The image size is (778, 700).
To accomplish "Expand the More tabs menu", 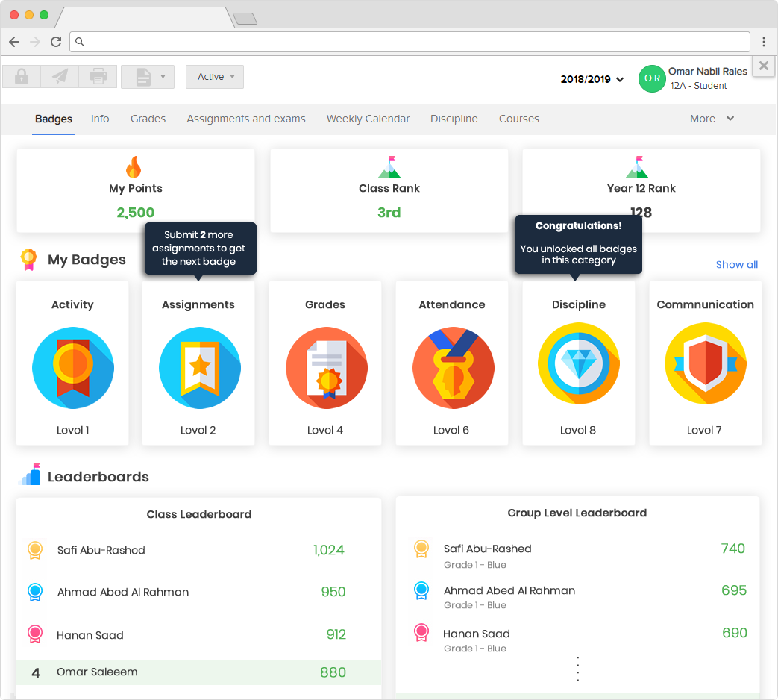I will 712,119.
